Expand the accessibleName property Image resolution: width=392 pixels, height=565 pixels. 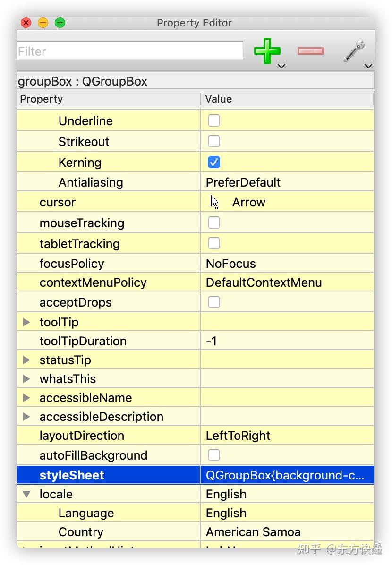[27, 398]
